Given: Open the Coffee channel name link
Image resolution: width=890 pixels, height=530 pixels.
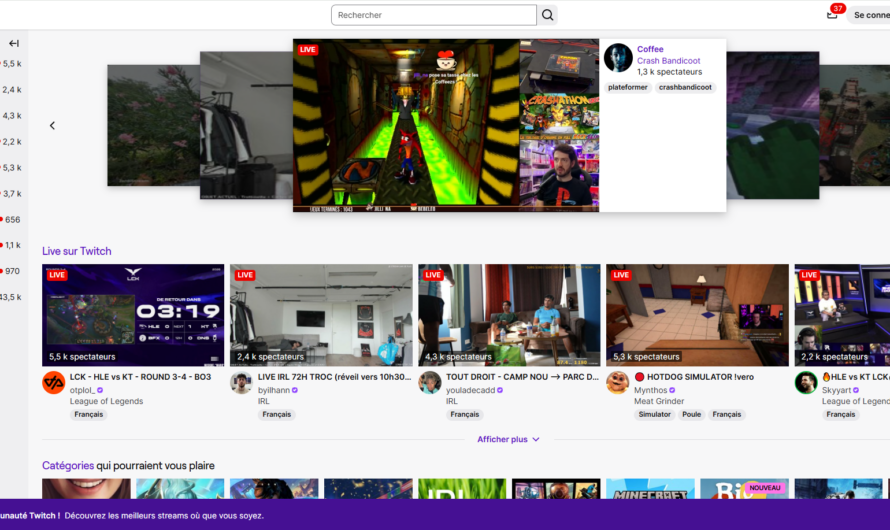Looking at the screenshot, I should (650, 49).
